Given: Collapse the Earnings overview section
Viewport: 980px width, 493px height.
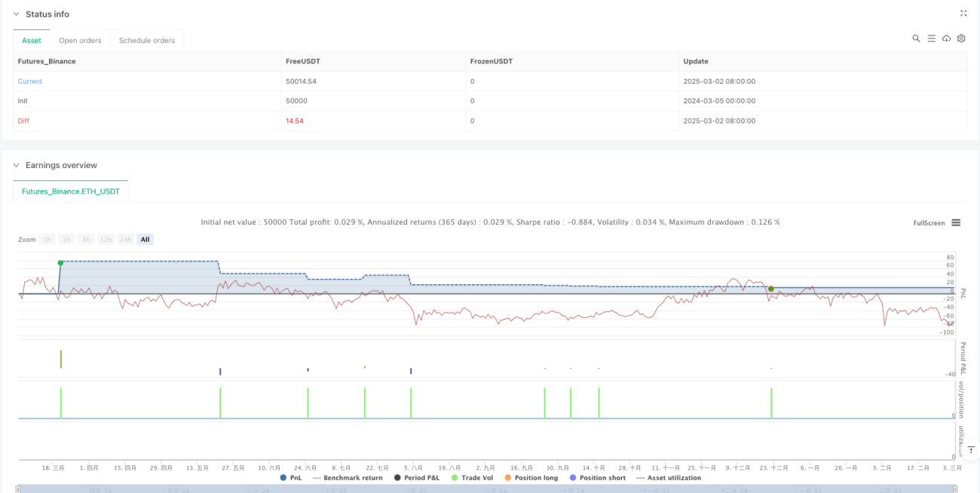Looking at the screenshot, I should pyautogui.click(x=18, y=165).
